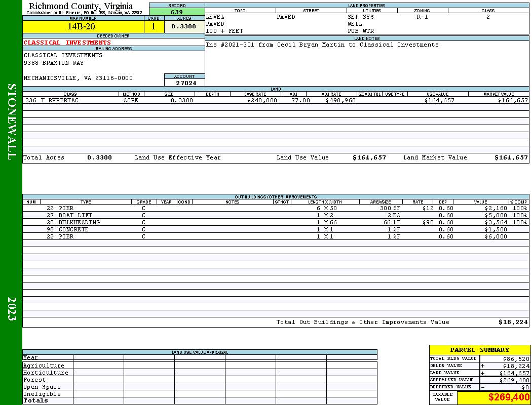Click total out buildings value $18,224
532x405 pixels.
coord(513,322)
